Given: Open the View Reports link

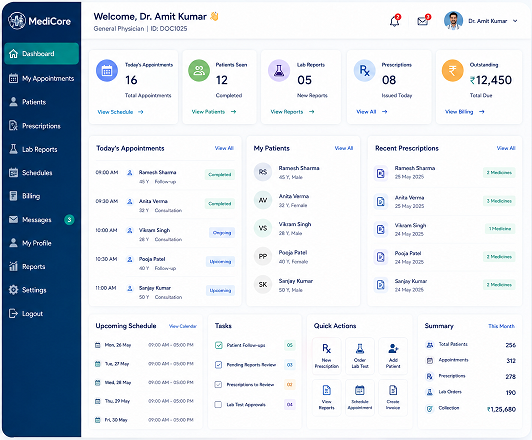Looking at the screenshot, I should [x=292, y=112].
